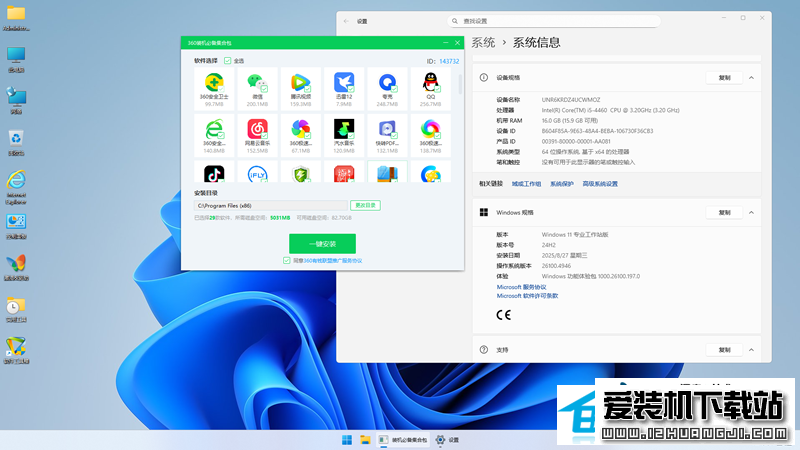Viewport: 800px width, 450px height.
Task: Open the Microsoft 服务协议 link
Action: [x=521, y=287]
